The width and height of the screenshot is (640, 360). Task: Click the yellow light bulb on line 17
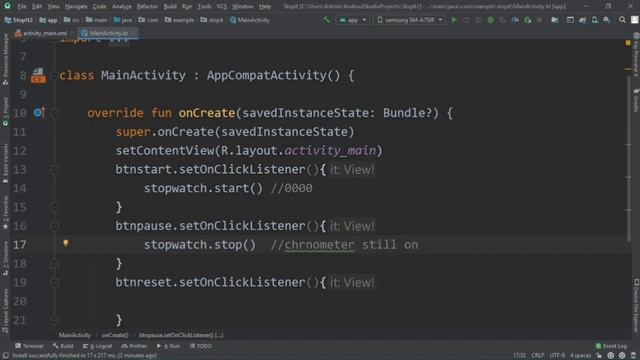point(66,243)
